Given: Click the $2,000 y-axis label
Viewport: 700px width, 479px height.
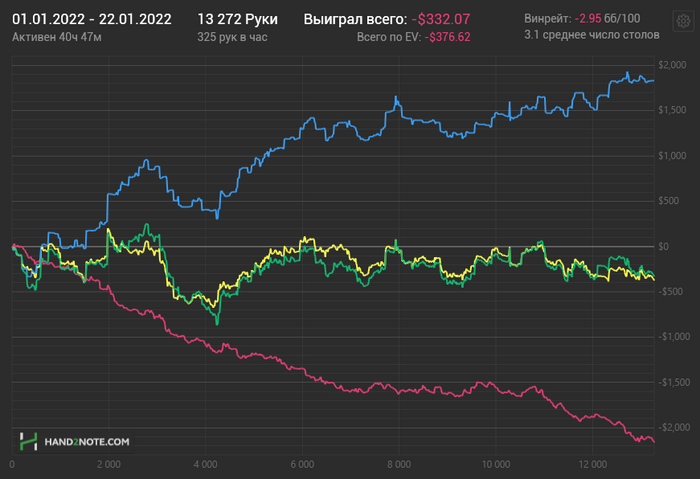Looking at the screenshot, I should (672, 65).
